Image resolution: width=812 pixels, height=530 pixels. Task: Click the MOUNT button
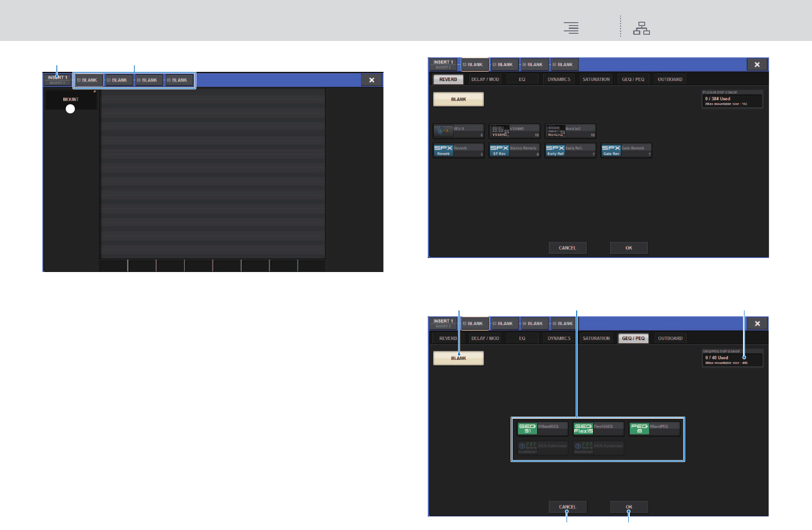click(71, 100)
